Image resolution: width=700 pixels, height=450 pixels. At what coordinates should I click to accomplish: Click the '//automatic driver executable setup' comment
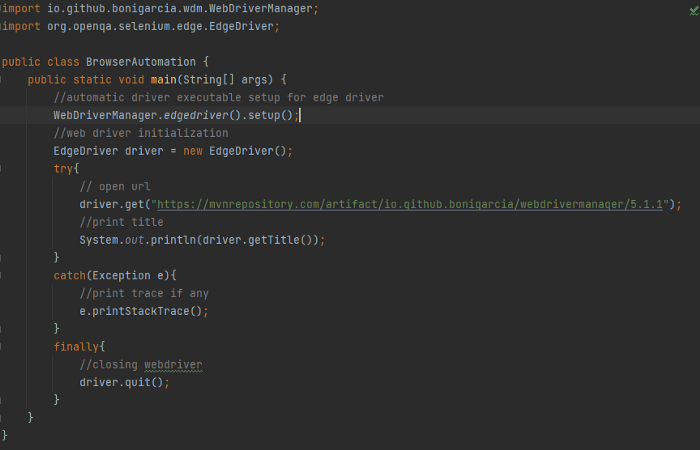click(218, 97)
